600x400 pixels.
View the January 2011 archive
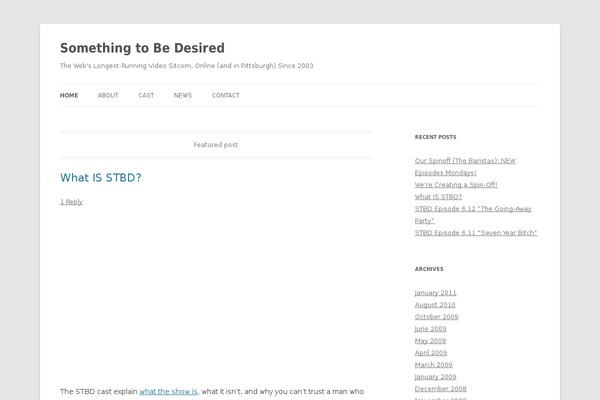435,293
